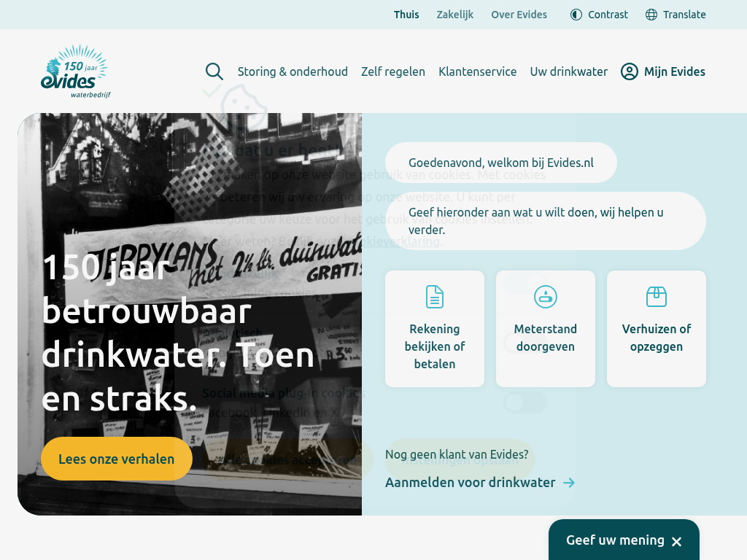Expand the Storing & onderhoud menu

coord(293,71)
